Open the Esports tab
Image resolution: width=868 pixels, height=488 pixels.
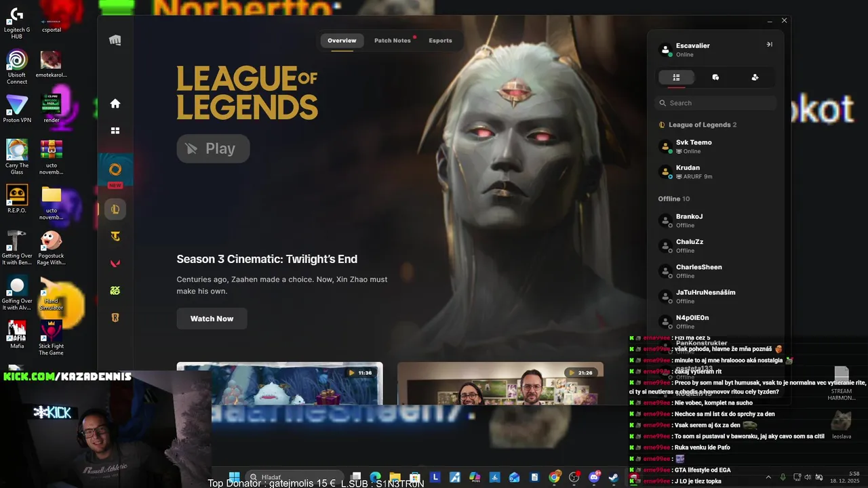440,41
